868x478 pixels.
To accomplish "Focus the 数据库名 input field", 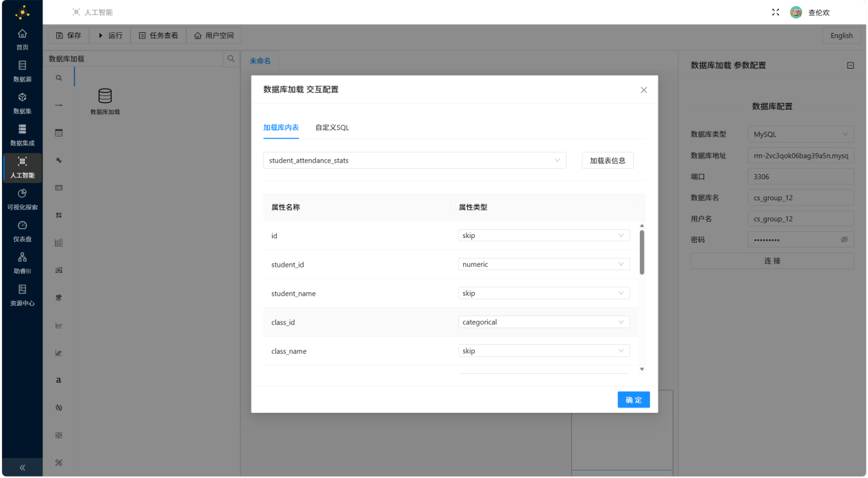I will pos(801,198).
